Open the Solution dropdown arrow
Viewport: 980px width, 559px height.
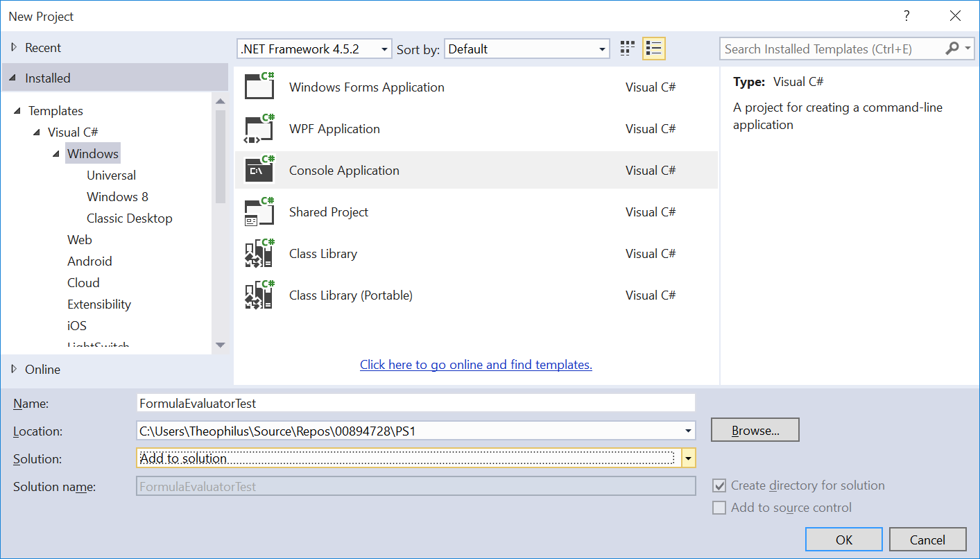(688, 458)
